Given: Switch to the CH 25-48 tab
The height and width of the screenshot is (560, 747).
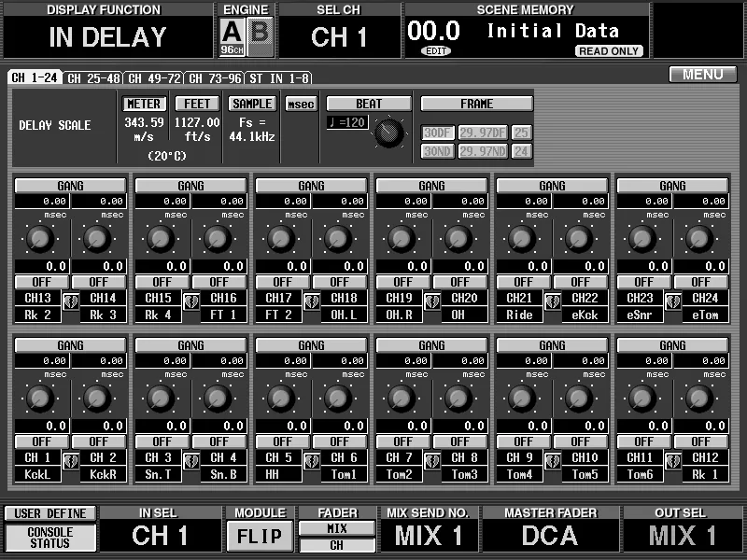Looking at the screenshot, I should [x=93, y=78].
